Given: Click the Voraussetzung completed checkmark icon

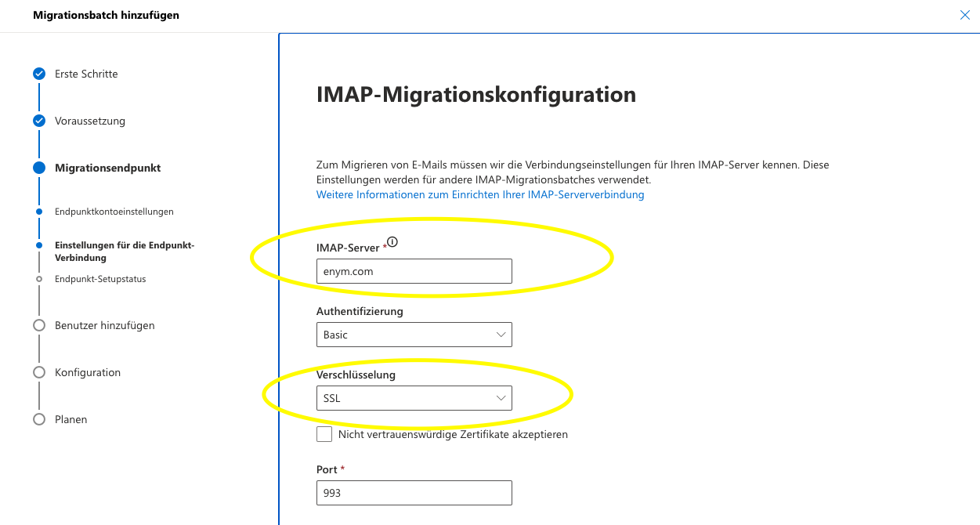Looking at the screenshot, I should 39,121.
